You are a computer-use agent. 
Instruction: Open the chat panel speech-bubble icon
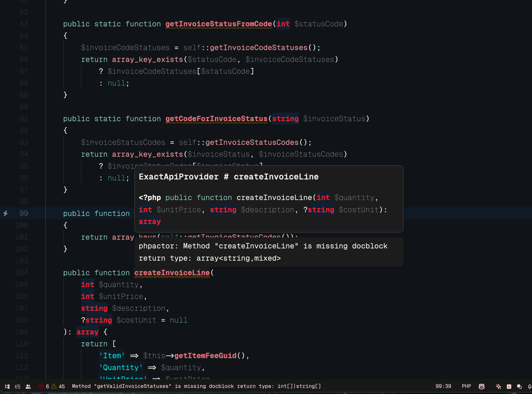(x=519, y=386)
